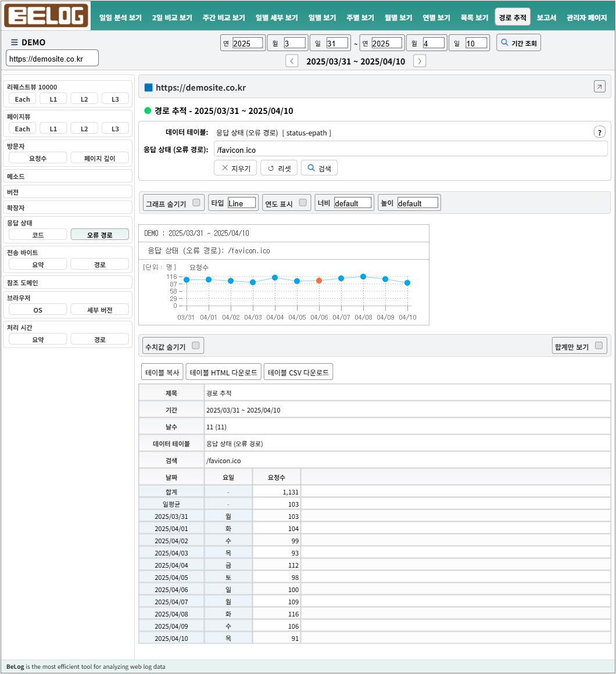Open the DEMO hamburger menu icon

point(14,42)
